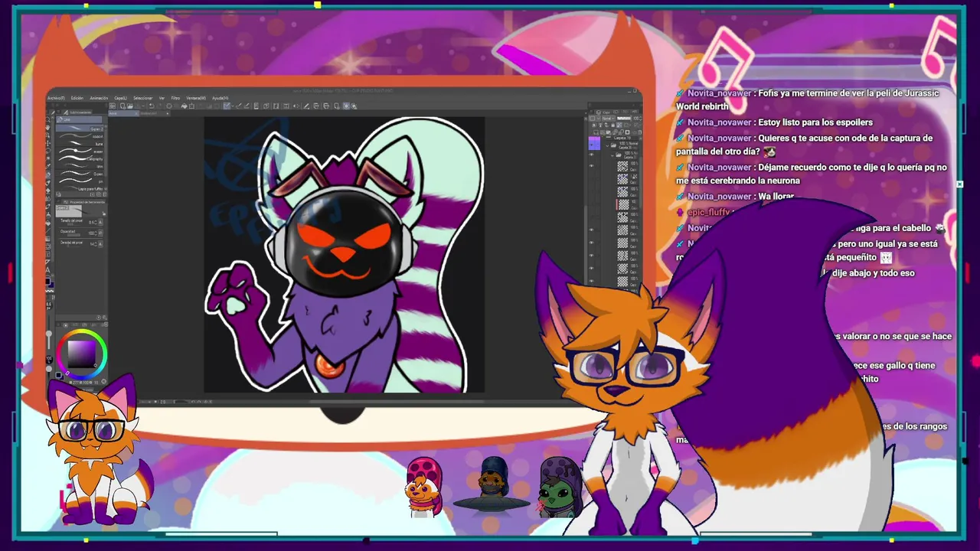980x551 pixels.
Task: Click the Fill bucket icon in command bar
Action: [x=184, y=106]
